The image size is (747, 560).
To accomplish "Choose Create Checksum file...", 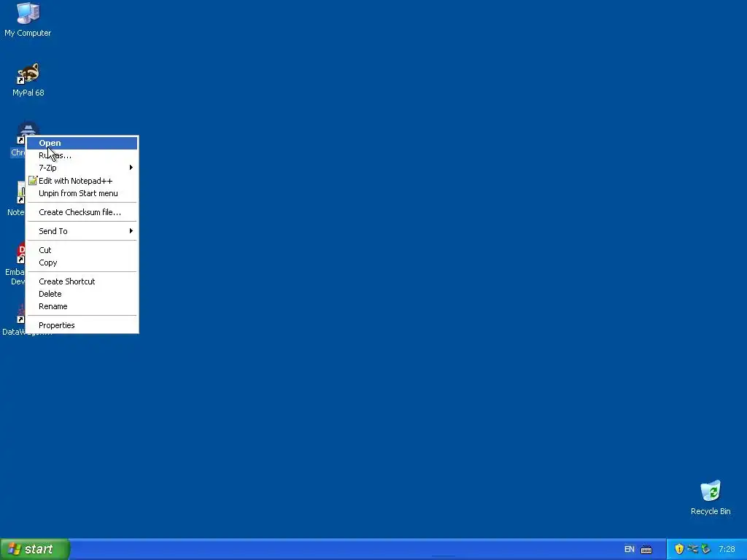I will point(82,212).
